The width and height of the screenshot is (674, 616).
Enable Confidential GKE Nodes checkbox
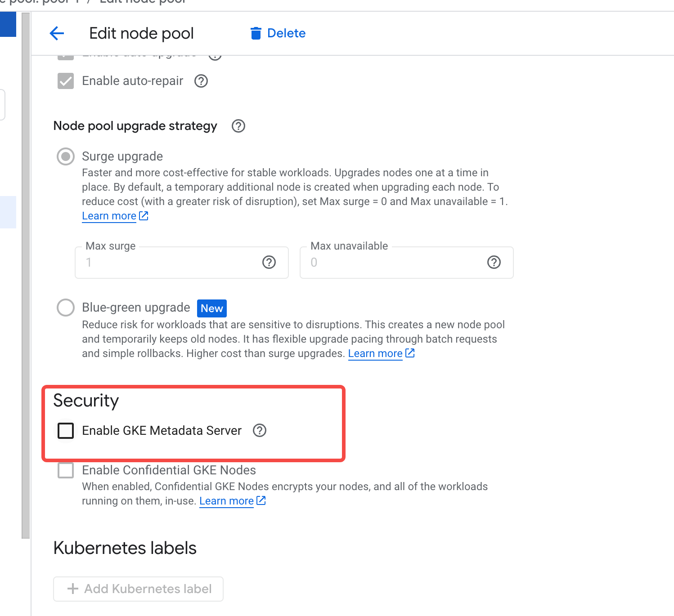(66, 470)
